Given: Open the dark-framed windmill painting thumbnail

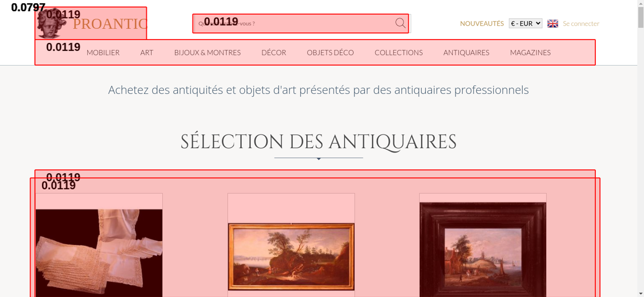Looking at the screenshot, I should pyautogui.click(x=483, y=249).
